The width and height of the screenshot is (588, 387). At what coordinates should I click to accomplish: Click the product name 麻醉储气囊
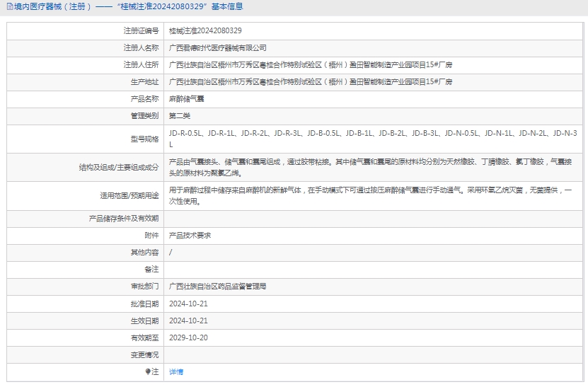185,99
